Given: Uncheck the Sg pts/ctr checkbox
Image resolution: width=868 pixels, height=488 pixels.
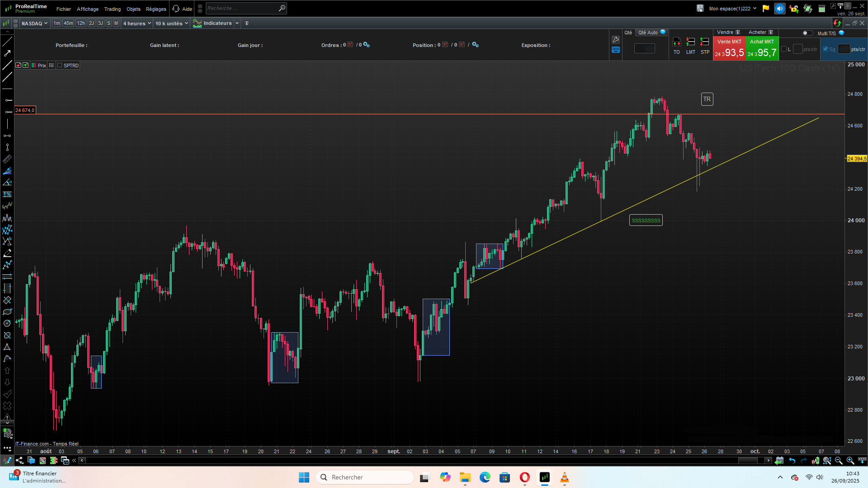Looking at the screenshot, I should pyautogui.click(x=826, y=49).
